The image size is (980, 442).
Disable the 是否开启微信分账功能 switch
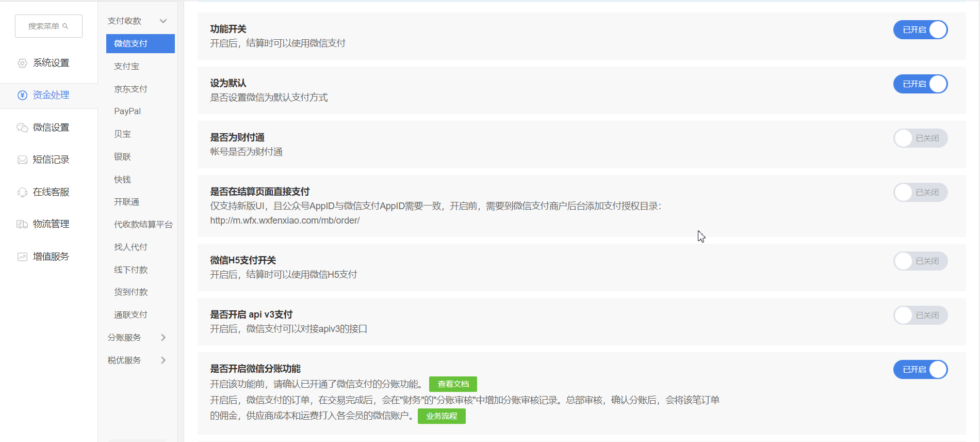(920, 370)
